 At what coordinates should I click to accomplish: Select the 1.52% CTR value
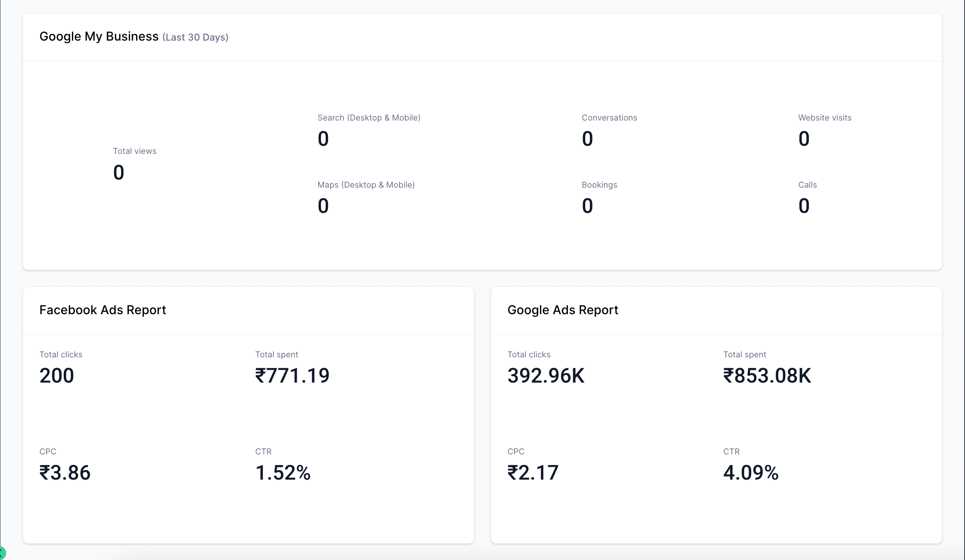click(283, 473)
